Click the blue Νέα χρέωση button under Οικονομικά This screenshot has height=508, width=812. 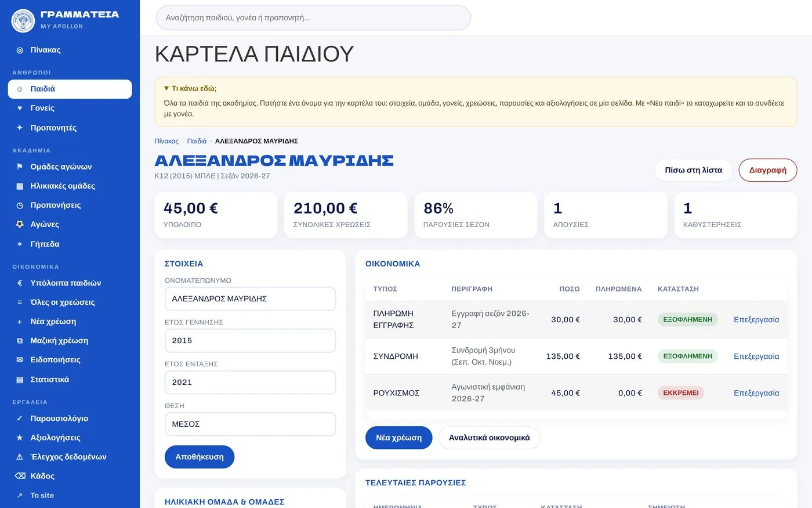coord(398,438)
